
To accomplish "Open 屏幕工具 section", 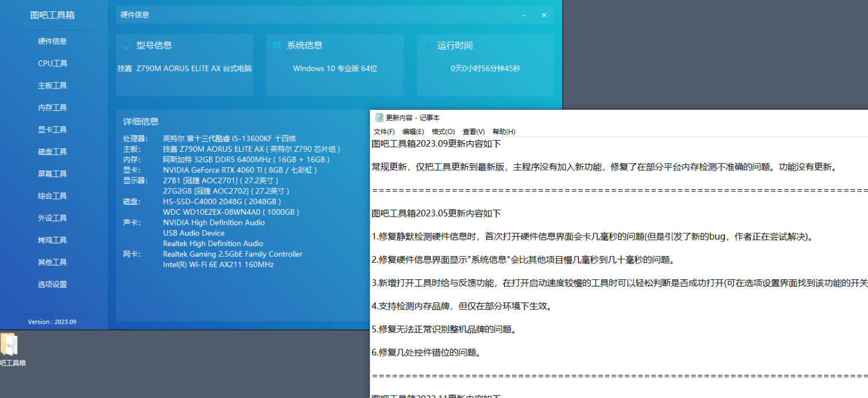I will (52, 174).
